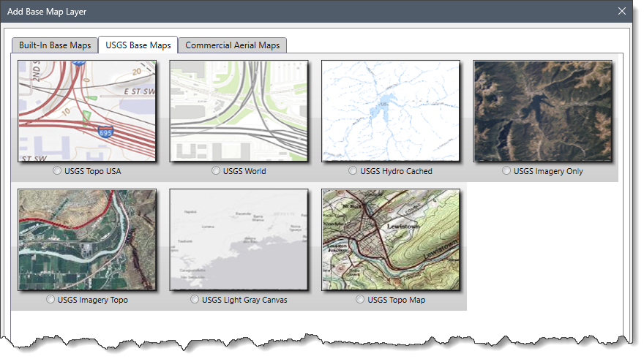Enable the USGS Hydro Cached radio button
The height and width of the screenshot is (359, 644).
coord(353,170)
